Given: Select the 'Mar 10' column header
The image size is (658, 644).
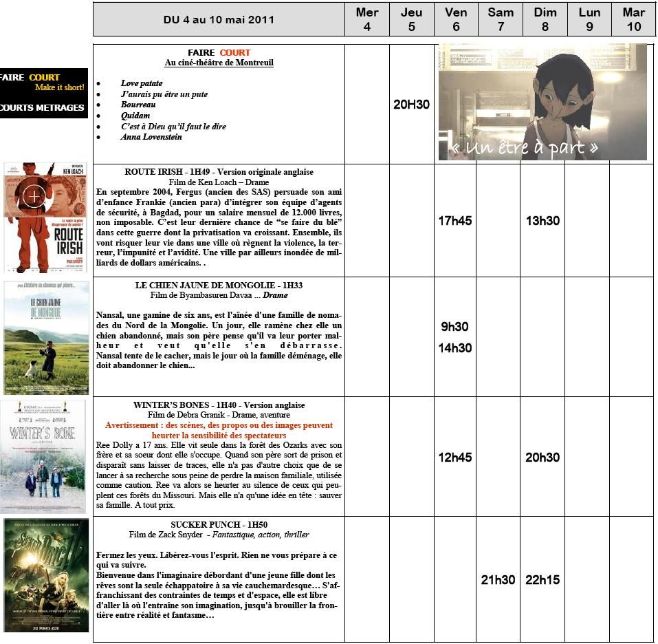Looking at the screenshot, I should pos(634,19).
